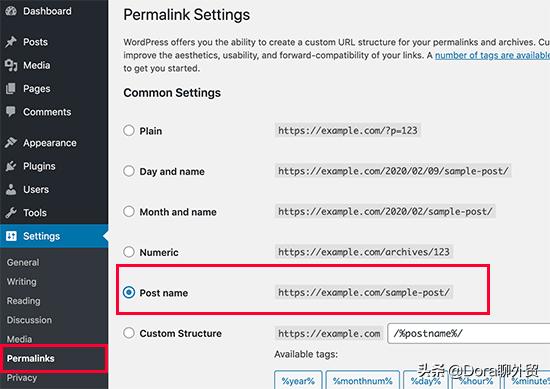Click the Appearance paintbrush icon
Viewport: 550px width, 389px height.
[11, 142]
